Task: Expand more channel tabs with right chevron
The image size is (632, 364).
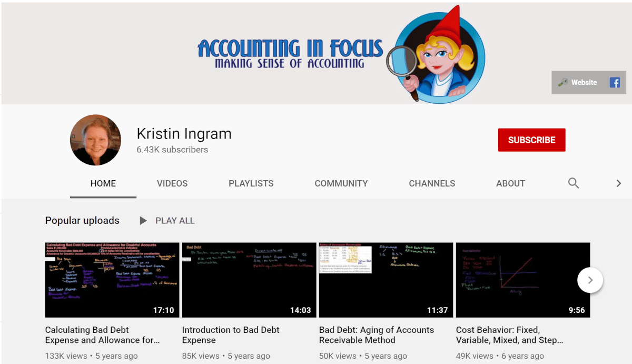Action: pos(619,183)
